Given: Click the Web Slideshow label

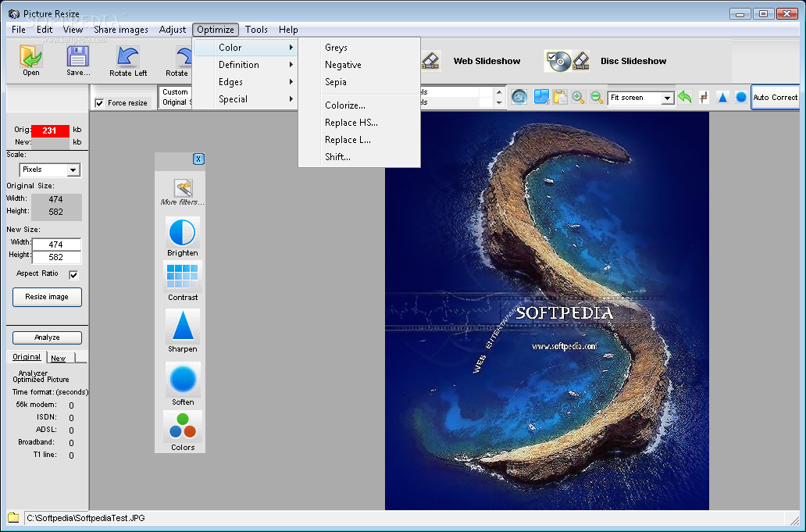Looking at the screenshot, I should point(487,61).
